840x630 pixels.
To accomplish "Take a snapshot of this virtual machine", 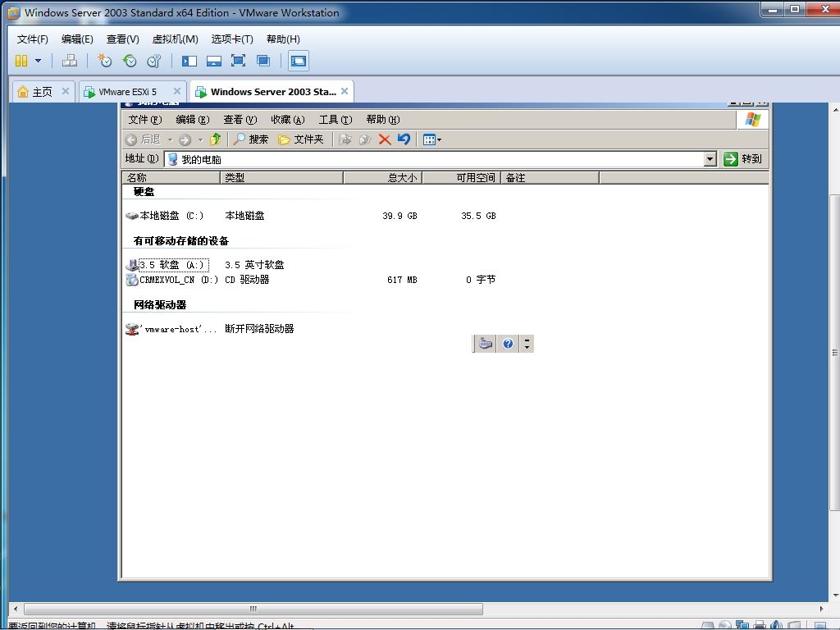I will click(104, 61).
